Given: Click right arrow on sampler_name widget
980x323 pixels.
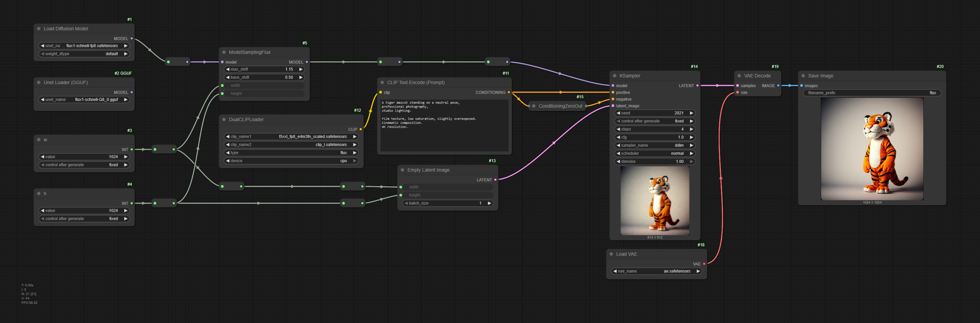Looking at the screenshot, I should (691, 145).
